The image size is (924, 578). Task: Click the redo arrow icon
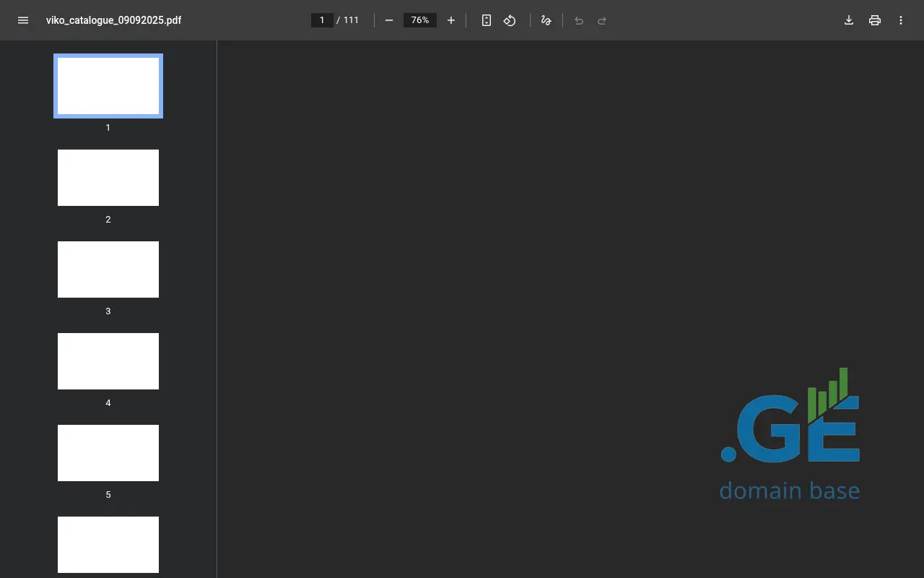point(602,20)
